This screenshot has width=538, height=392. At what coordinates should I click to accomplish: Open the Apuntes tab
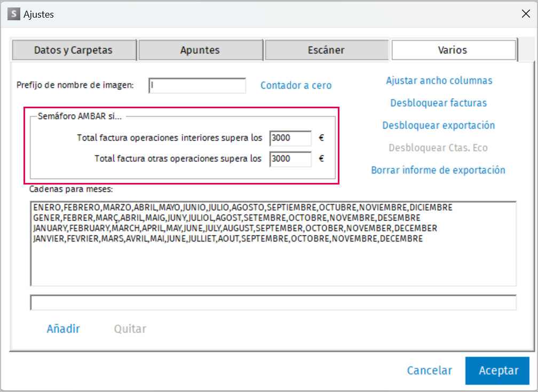click(201, 50)
